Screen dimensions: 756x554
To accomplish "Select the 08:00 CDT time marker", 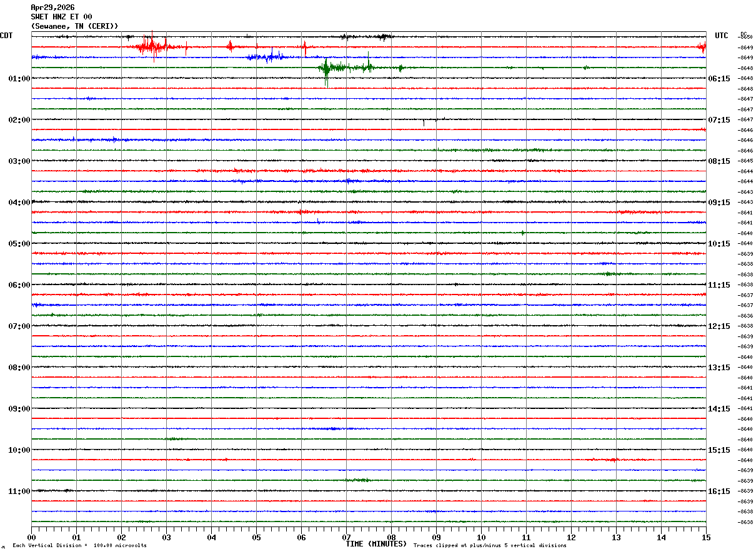I will pyautogui.click(x=19, y=368).
